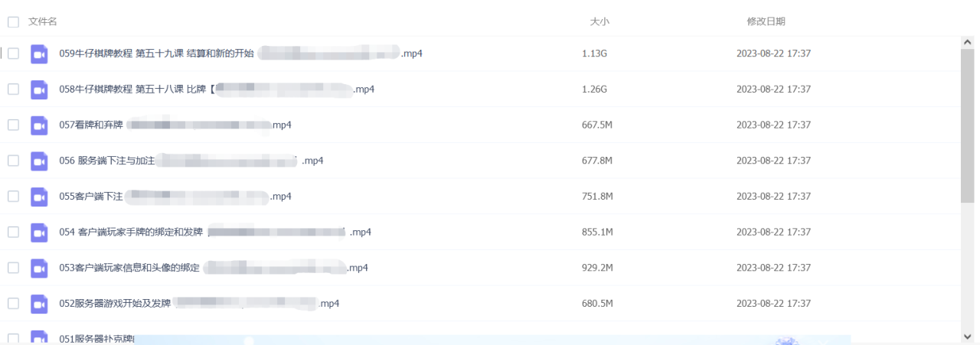Click the video icon beside 057看牌和弃牌

point(39,125)
